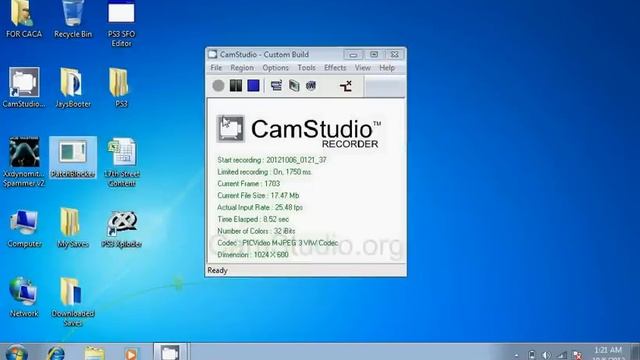
Task: Select FOR CACA folder on desktop
Action: click(x=24, y=19)
